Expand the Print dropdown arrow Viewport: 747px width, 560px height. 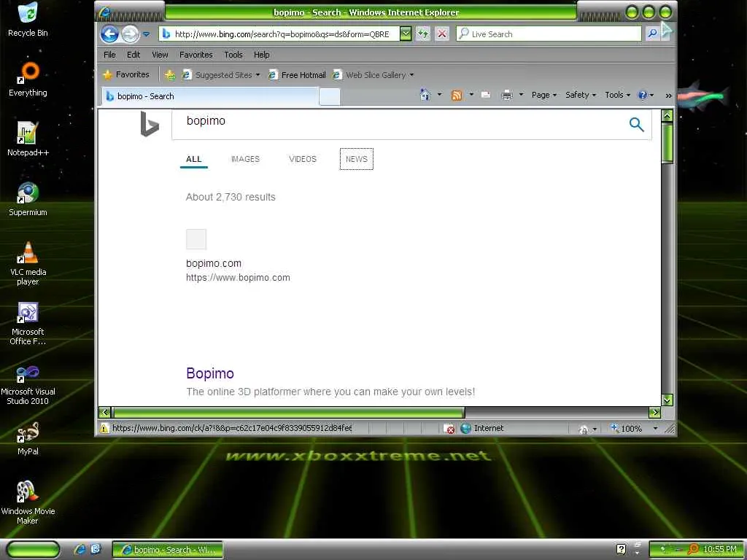[521, 95]
